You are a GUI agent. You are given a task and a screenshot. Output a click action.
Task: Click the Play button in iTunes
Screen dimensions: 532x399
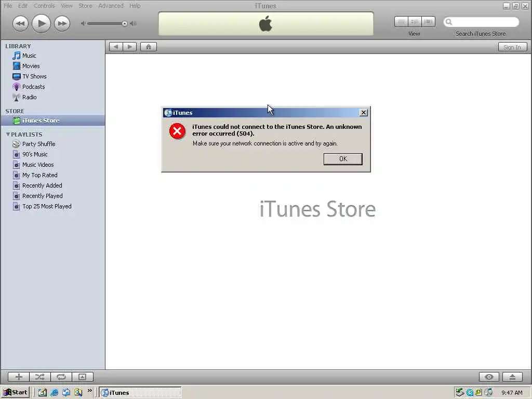(41, 23)
